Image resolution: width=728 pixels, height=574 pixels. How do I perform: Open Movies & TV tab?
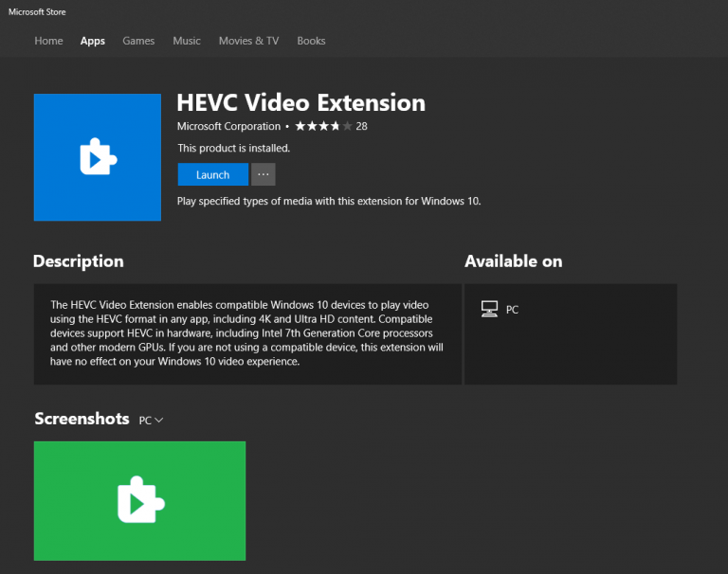coord(249,41)
